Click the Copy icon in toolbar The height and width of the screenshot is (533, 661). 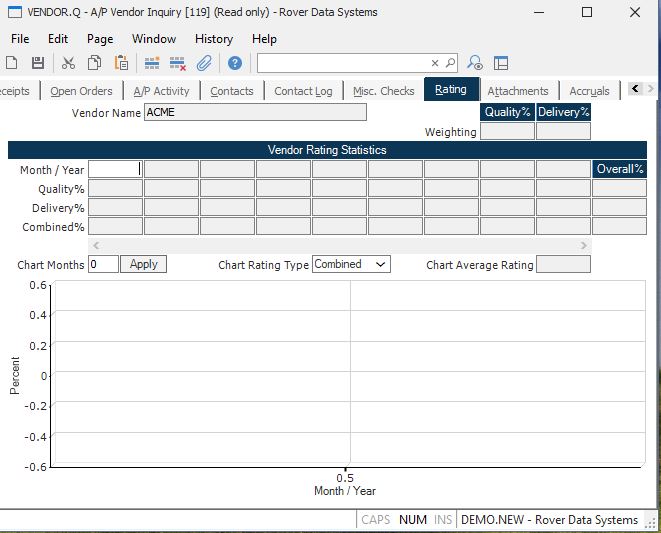94,63
